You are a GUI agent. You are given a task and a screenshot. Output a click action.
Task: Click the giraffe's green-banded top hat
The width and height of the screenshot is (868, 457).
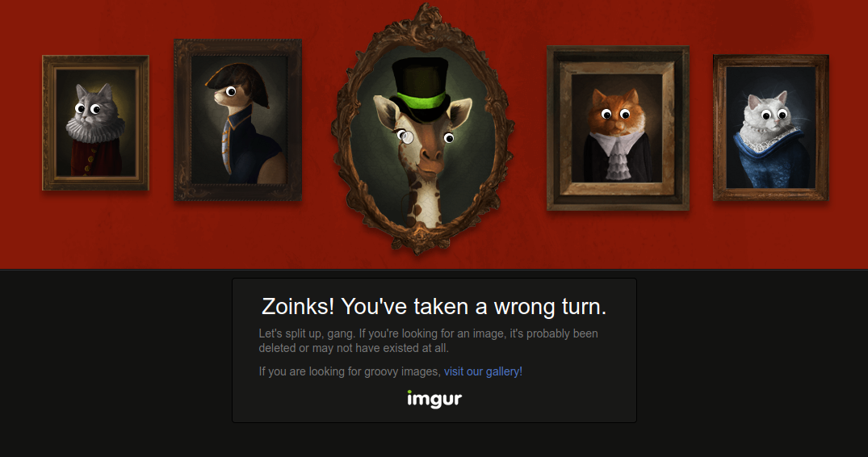tap(421, 90)
